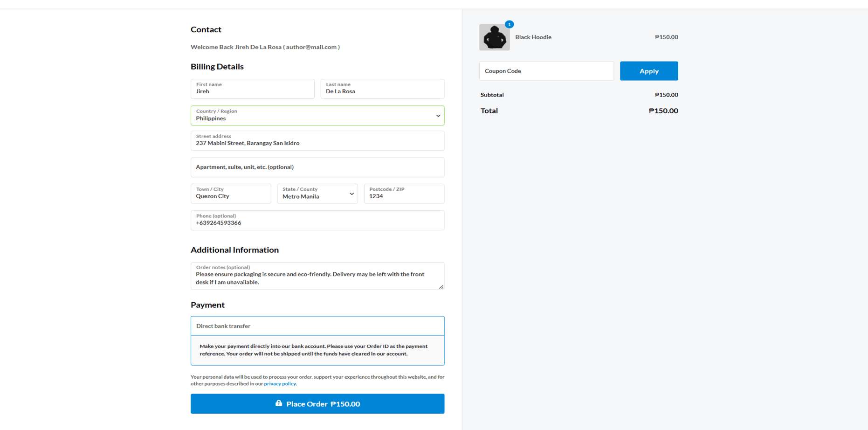Select the Direct bank transfer payment method
The width and height of the screenshot is (868, 430).
coord(317,326)
